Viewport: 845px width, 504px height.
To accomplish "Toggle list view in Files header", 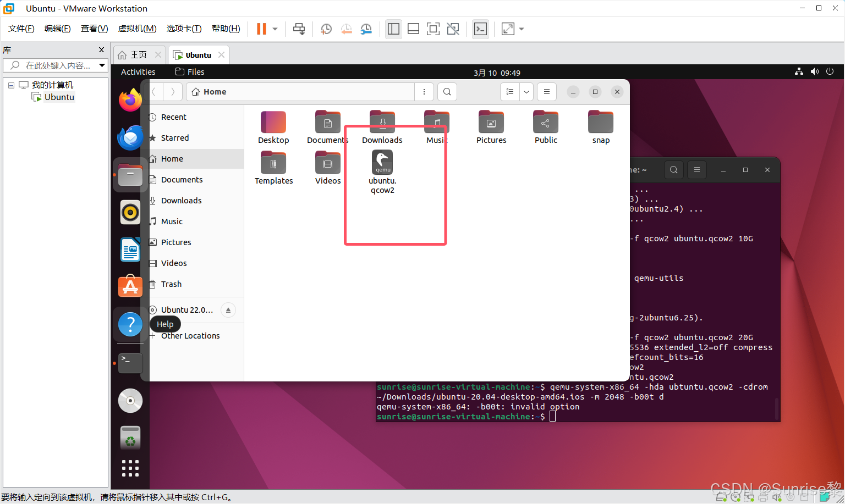I will pos(510,92).
